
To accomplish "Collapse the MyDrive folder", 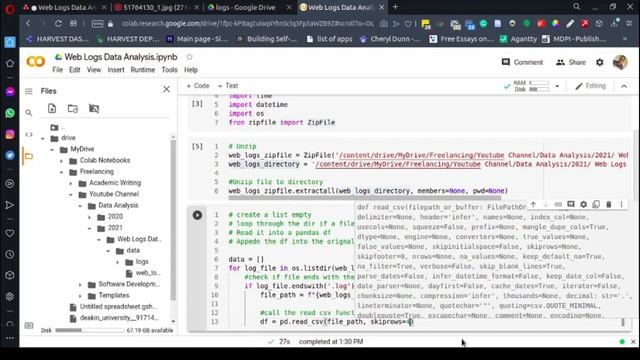I will 52,149.
